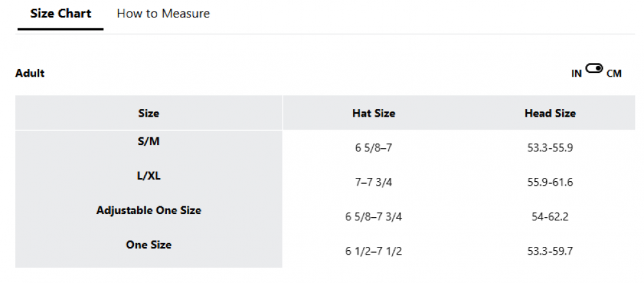Click the 54-62.2 head size value

(550, 217)
